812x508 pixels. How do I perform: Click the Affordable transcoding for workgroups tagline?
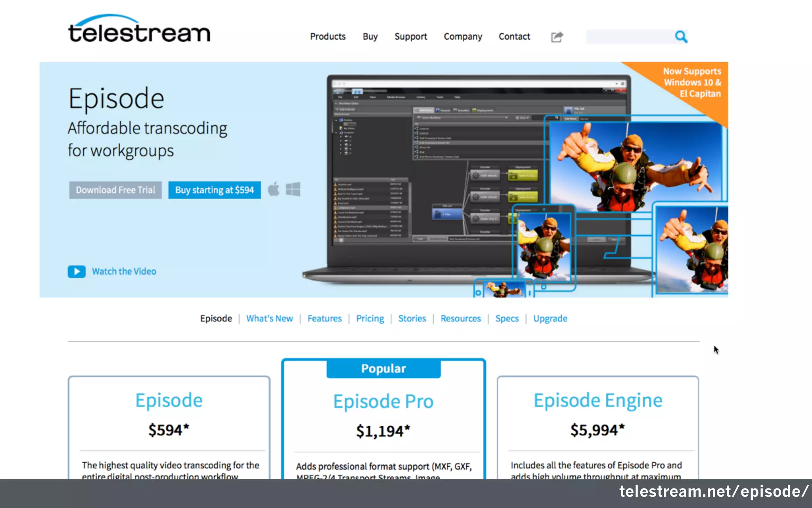[x=147, y=139]
